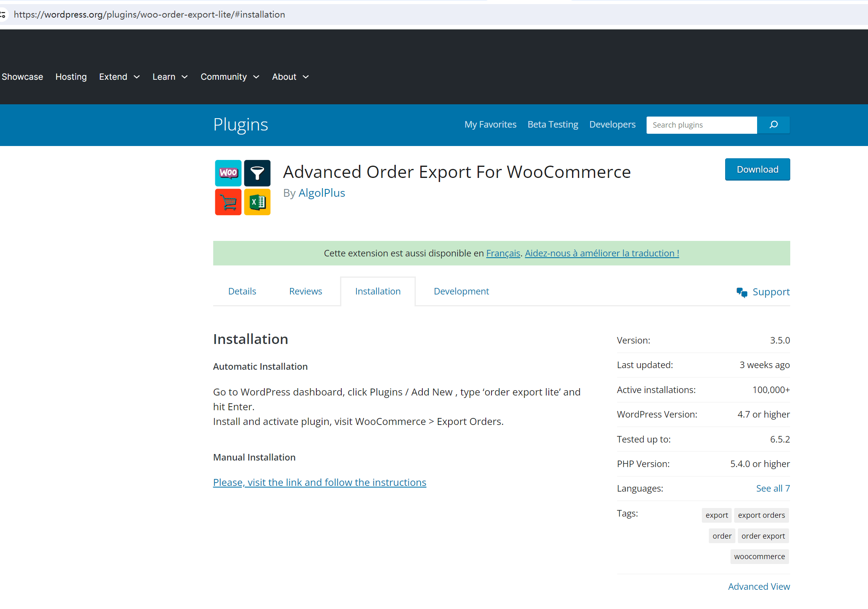Click the browser address bar URL

tap(149, 15)
